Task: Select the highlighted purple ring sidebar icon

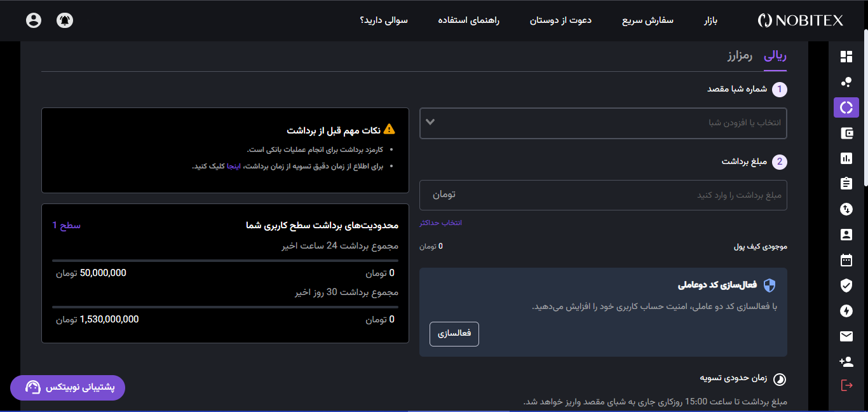Action: [846, 107]
